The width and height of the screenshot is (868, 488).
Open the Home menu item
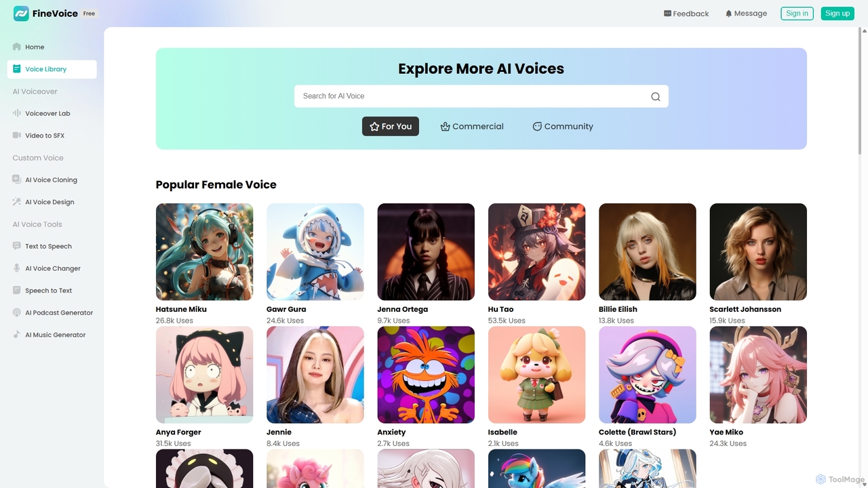pos(52,47)
